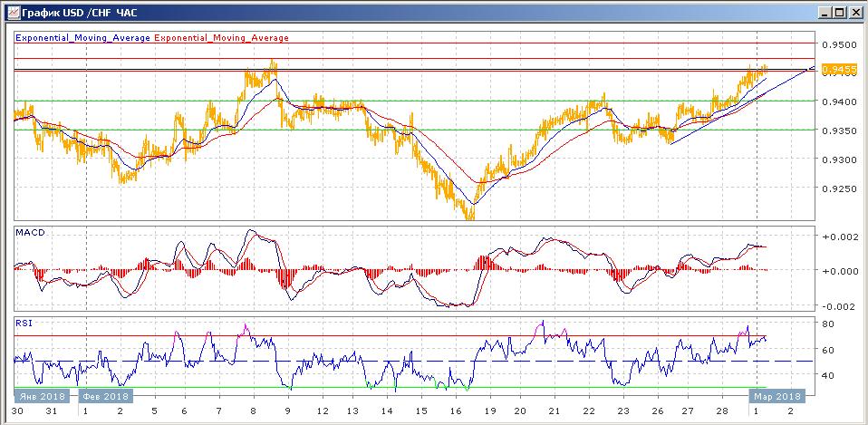Click the 0.9250 price axis label
This screenshot has width=868, height=425.
(837, 188)
